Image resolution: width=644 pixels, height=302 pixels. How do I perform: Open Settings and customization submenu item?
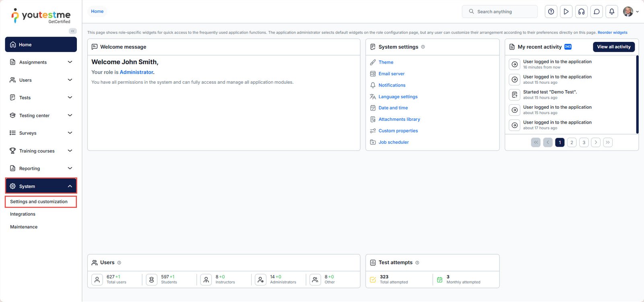pos(39,202)
